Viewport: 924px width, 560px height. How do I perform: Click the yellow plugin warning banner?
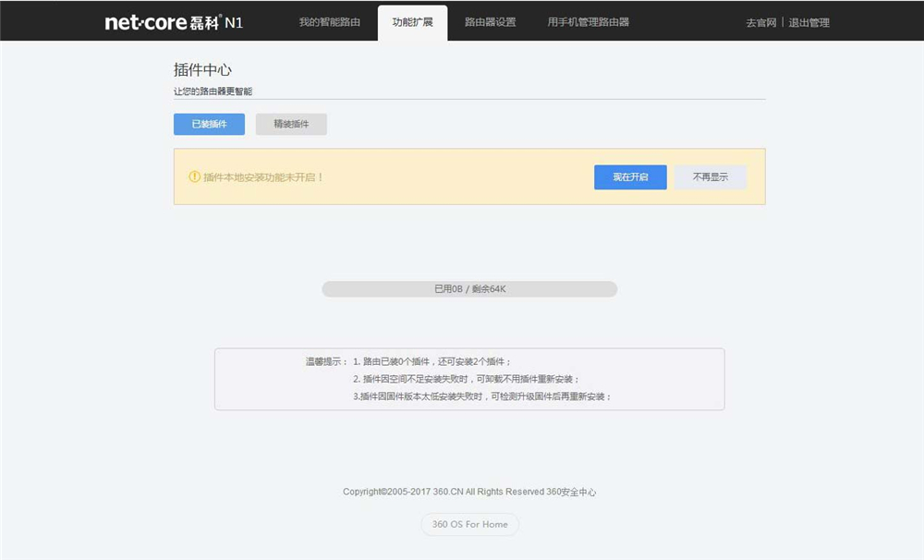(469, 177)
